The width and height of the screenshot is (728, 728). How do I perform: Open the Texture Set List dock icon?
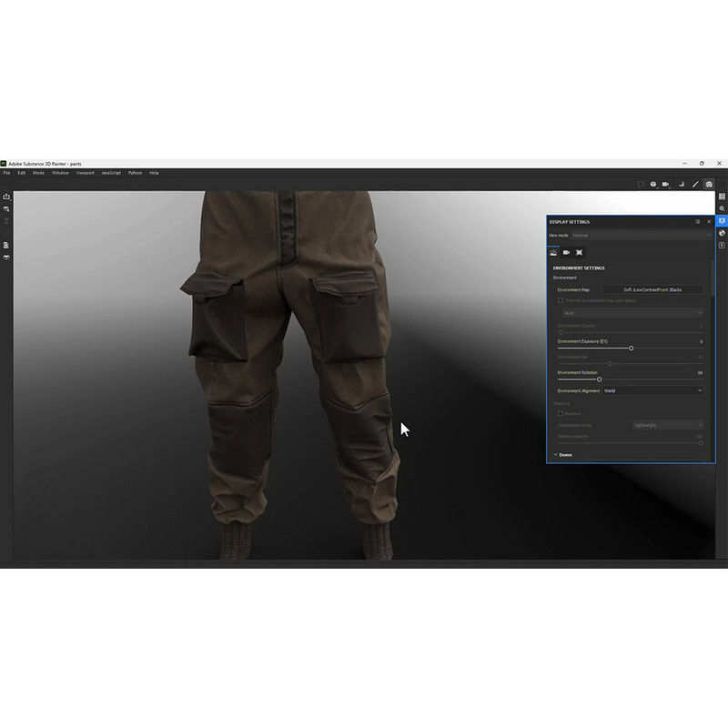(x=722, y=197)
